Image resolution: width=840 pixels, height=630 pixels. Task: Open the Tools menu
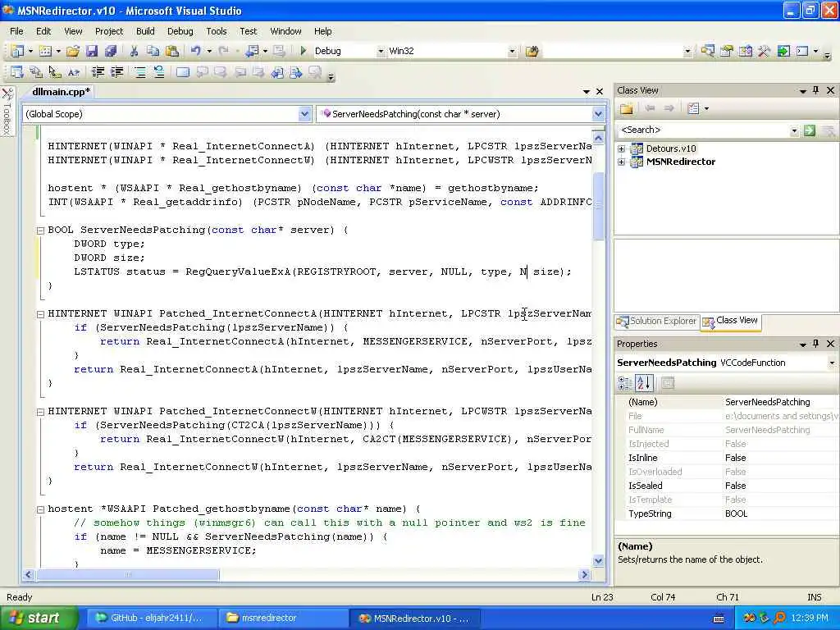point(217,31)
